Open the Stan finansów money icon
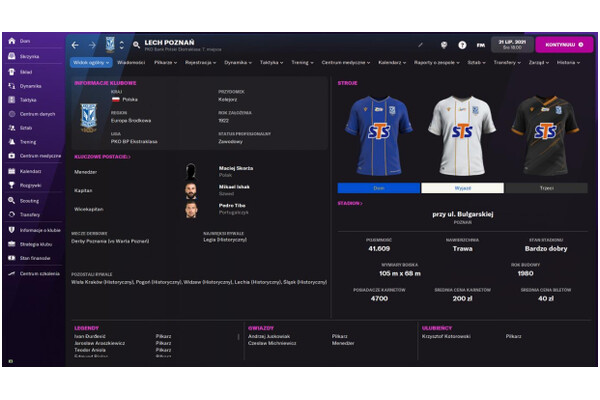This screenshot has width=600, height=400. pos(11,258)
